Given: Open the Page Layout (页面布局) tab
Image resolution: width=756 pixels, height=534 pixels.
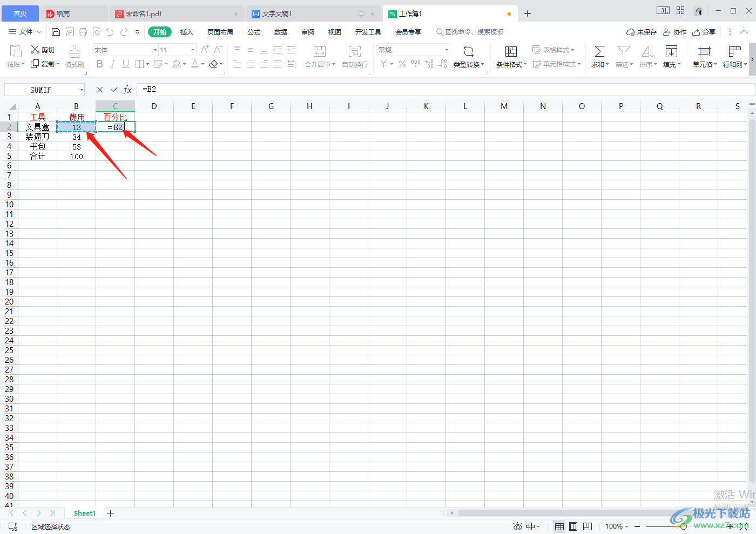Looking at the screenshot, I should (220, 32).
